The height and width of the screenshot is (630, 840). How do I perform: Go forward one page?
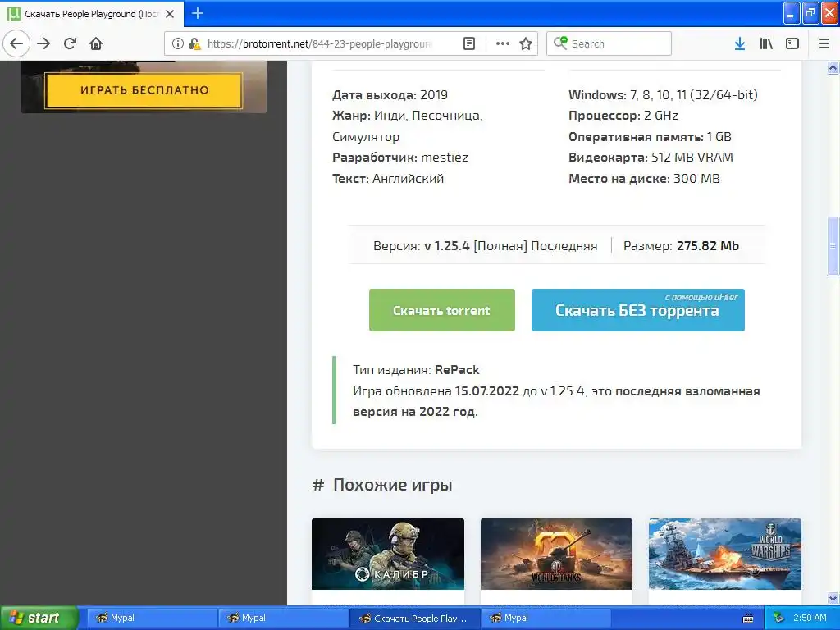pos(44,44)
